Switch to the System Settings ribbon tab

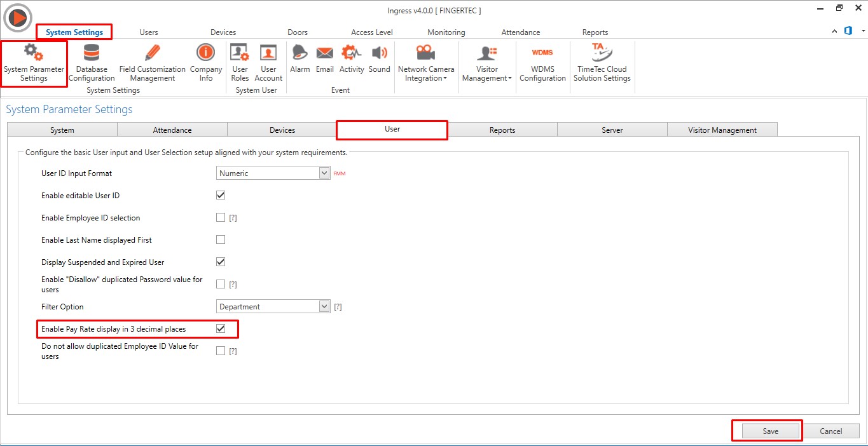[x=74, y=32]
